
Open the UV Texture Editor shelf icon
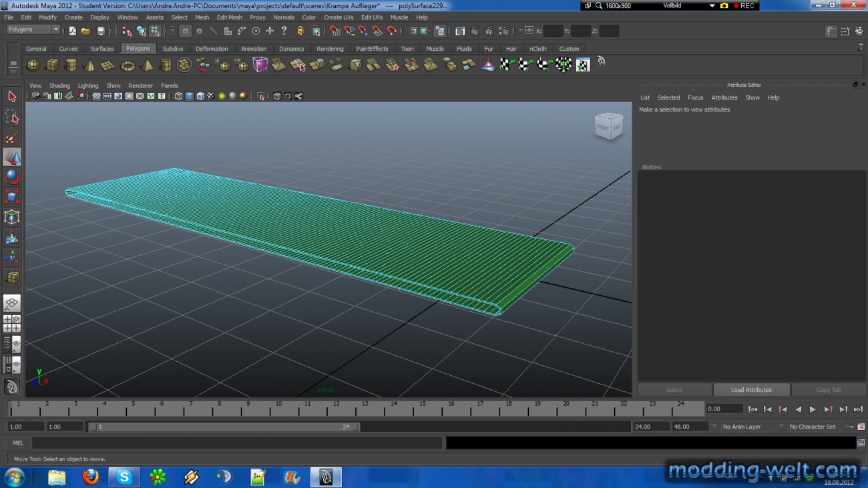click(583, 65)
